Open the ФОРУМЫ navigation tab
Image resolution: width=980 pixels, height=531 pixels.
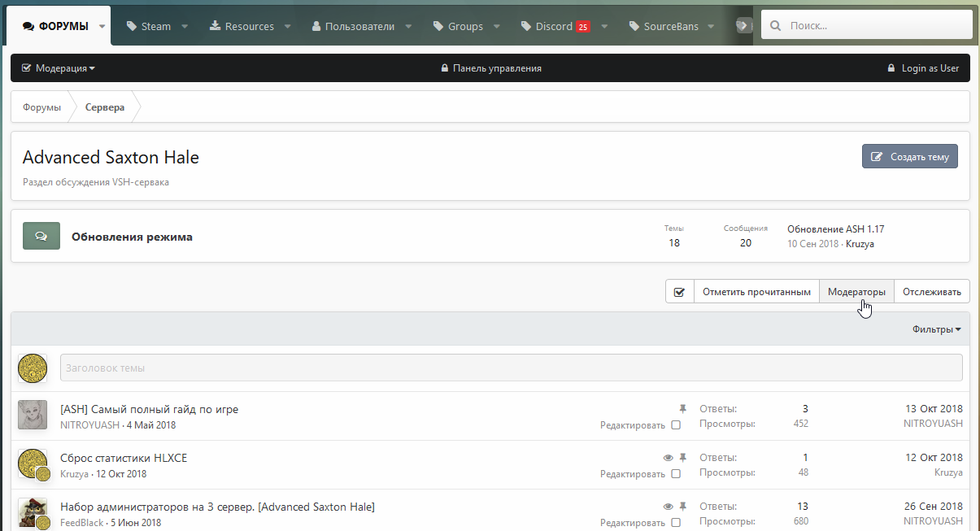point(55,26)
